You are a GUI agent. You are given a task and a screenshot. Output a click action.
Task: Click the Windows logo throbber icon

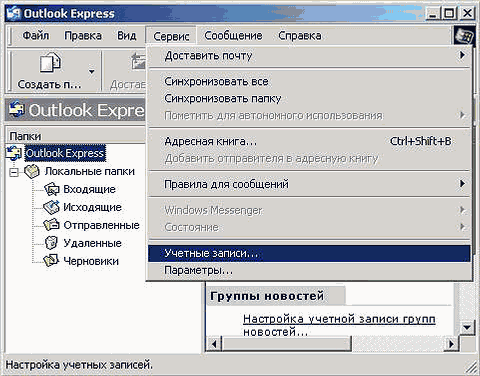tap(464, 36)
